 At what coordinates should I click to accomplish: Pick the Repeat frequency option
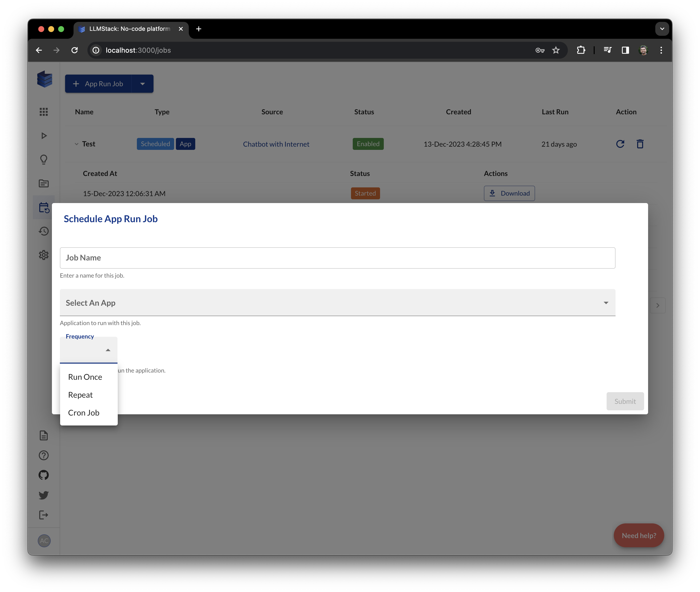pyautogui.click(x=80, y=395)
